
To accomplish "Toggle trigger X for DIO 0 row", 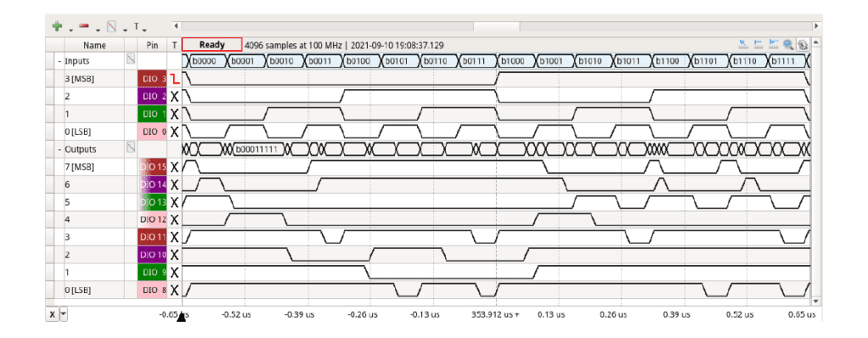I will coord(175,131).
